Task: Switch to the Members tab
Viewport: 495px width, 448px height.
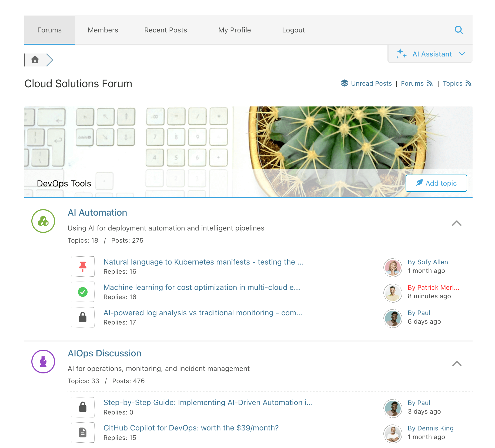Action: (x=103, y=30)
